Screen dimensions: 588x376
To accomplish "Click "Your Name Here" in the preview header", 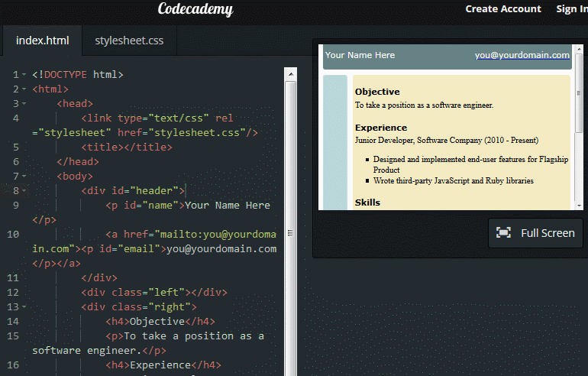I will (360, 55).
